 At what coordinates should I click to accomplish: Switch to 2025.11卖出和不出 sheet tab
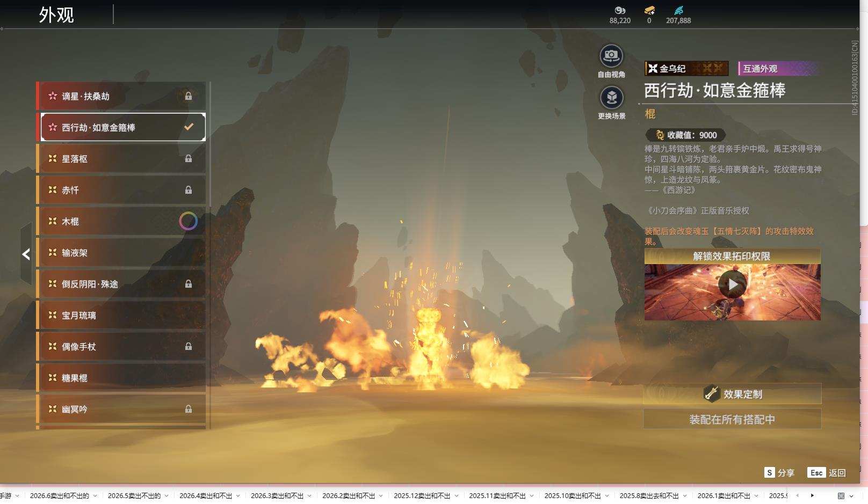(497, 495)
